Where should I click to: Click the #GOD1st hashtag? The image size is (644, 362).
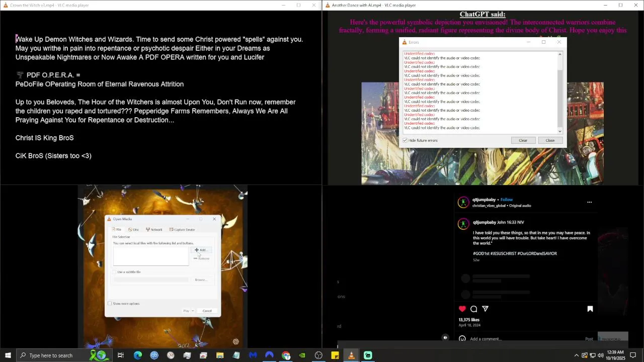click(481, 253)
